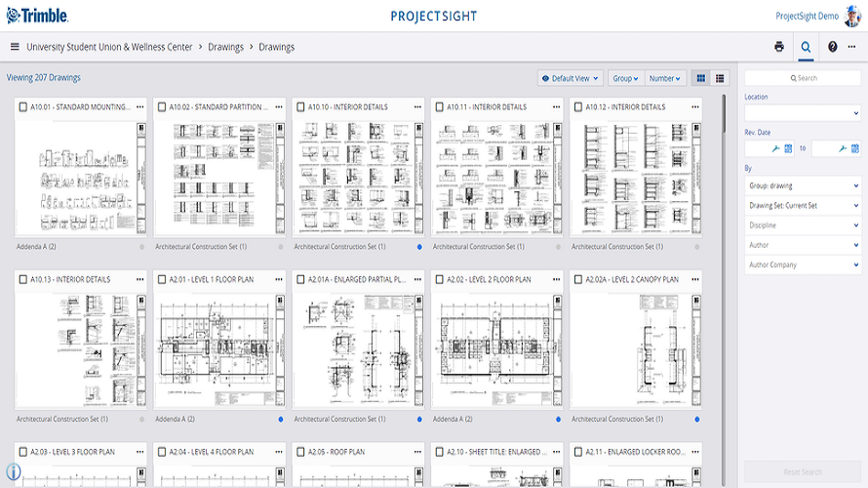Go to University Student Union breadcrumb

[x=109, y=47]
